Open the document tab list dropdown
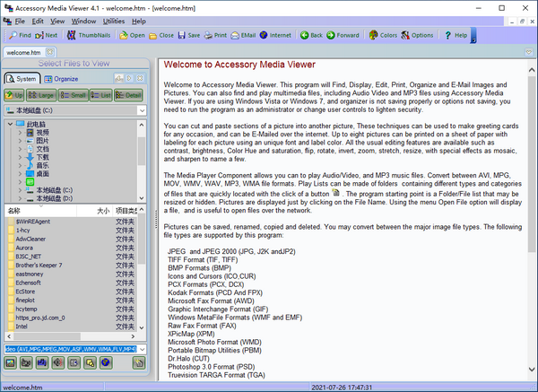This screenshot has width=538, height=392. point(529,52)
